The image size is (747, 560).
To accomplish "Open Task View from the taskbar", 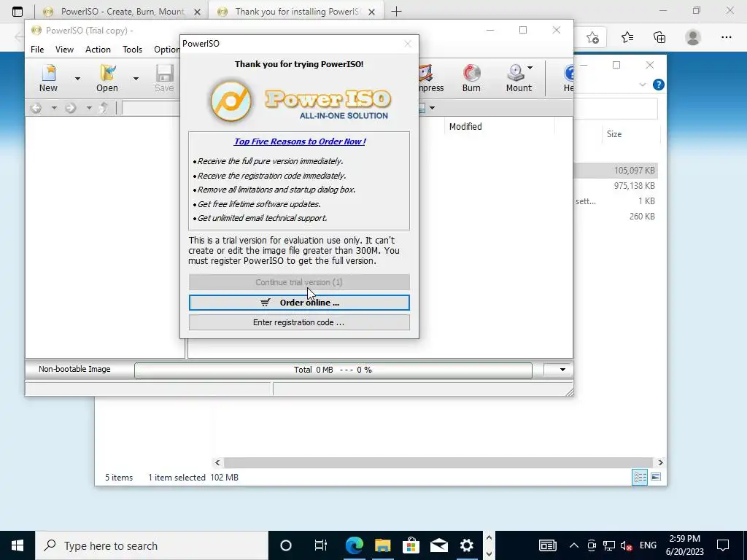I will pyautogui.click(x=321, y=545).
